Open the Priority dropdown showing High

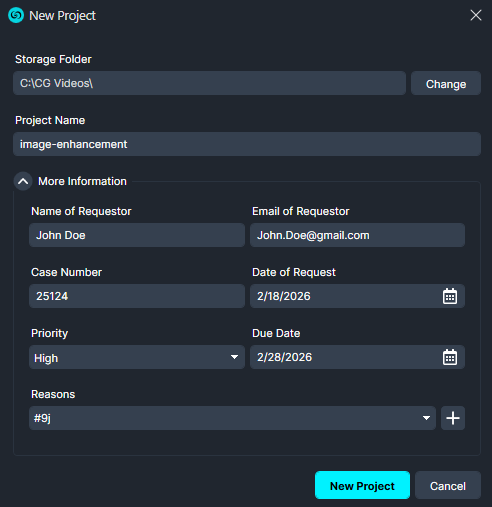[x=137, y=357]
